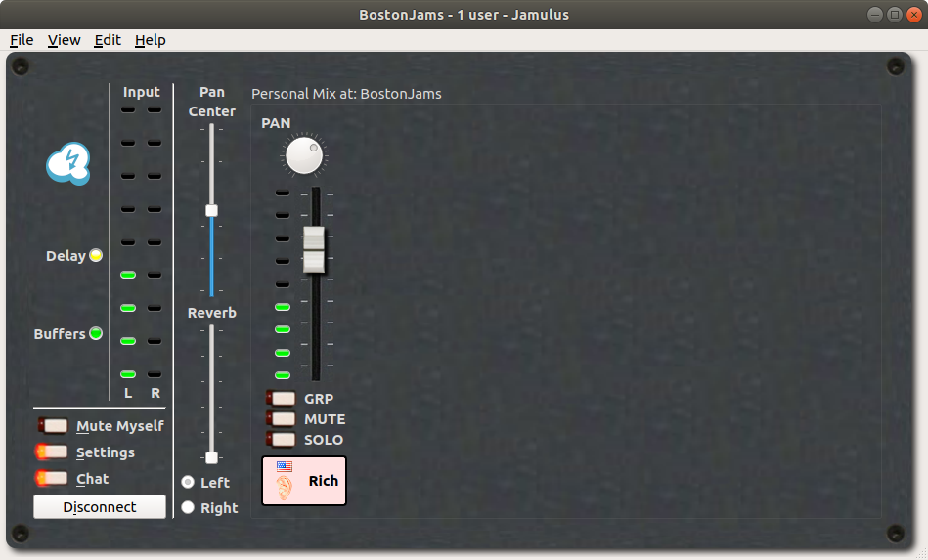
Task: Toggle the Chat switch
Action: click(x=54, y=479)
